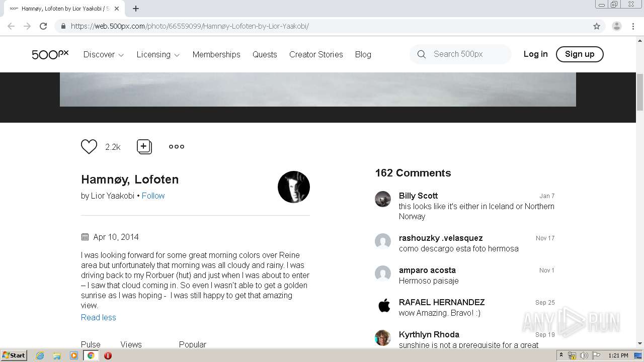Open new browser tab
The image size is (644, 362).
coord(136,9)
